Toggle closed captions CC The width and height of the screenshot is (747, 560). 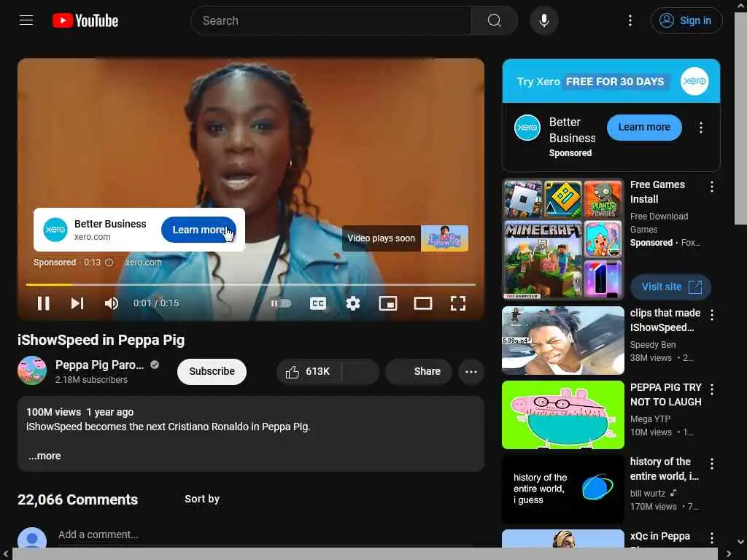coord(318,303)
